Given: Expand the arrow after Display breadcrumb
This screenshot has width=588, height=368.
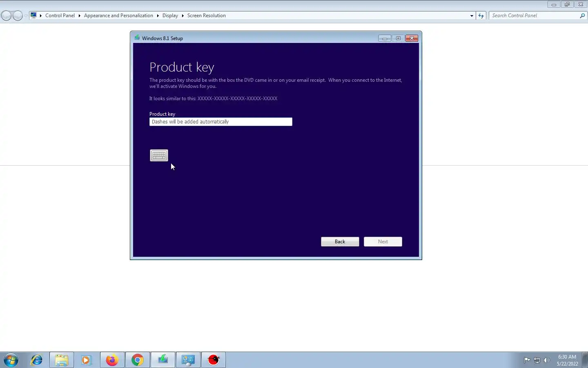Looking at the screenshot, I should point(183,16).
